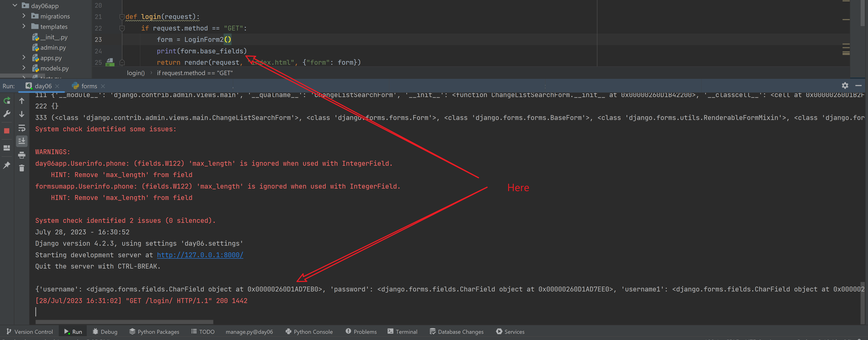Stop the running server with red square
Viewport: 868px width, 340px height.
(x=7, y=131)
